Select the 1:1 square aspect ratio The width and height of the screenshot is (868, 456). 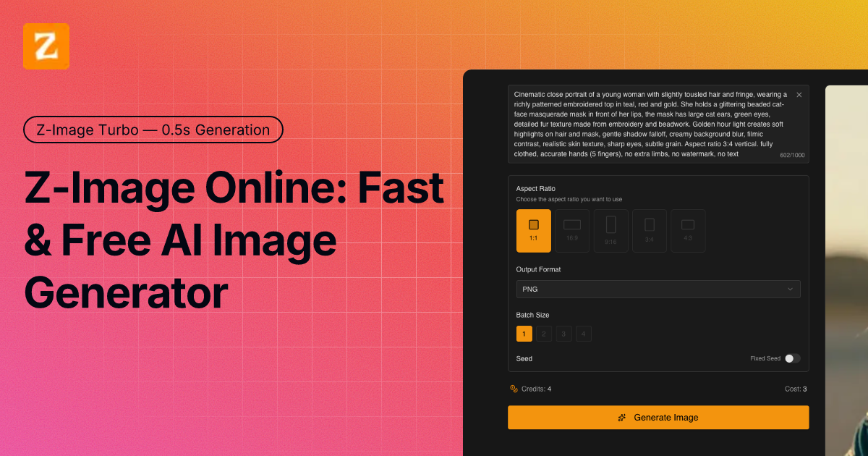(533, 230)
